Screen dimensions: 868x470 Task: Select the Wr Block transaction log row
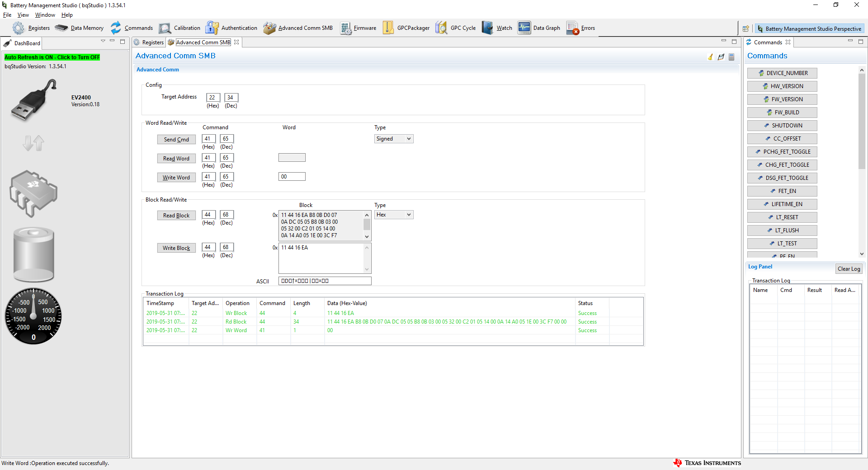393,313
